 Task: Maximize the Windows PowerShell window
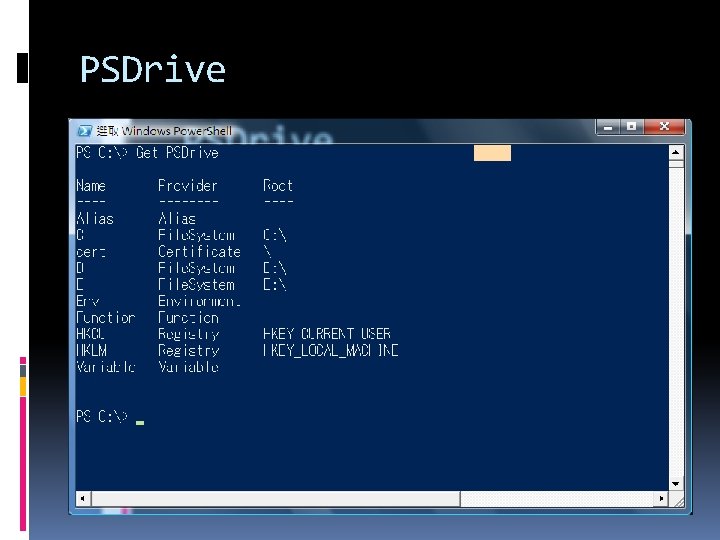pyautogui.click(x=632, y=127)
